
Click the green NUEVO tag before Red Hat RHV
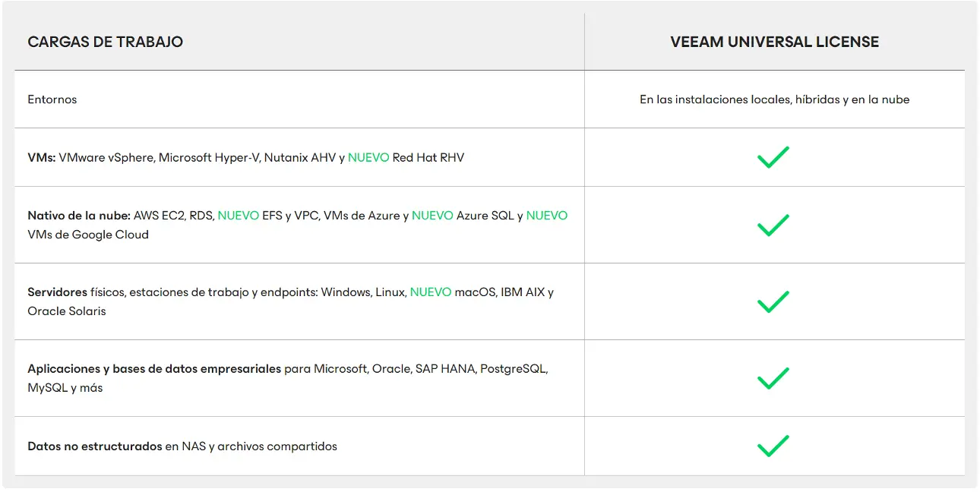pyautogui.click(x=368, y=158)
